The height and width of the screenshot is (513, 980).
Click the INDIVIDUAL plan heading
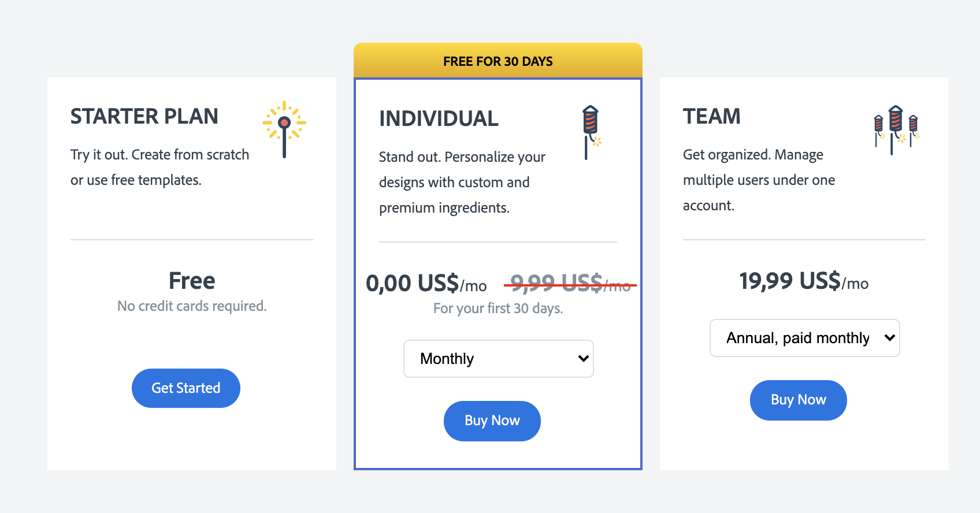(439, 118)
